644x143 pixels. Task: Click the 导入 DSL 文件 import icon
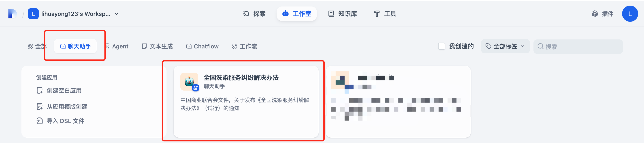(x=40, y=121)
